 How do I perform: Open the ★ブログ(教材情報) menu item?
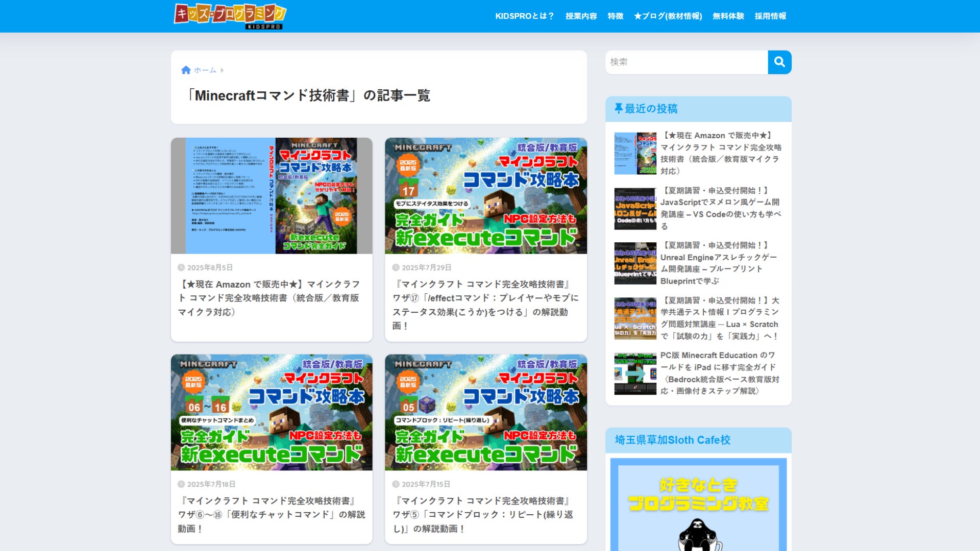coord(668,16)
